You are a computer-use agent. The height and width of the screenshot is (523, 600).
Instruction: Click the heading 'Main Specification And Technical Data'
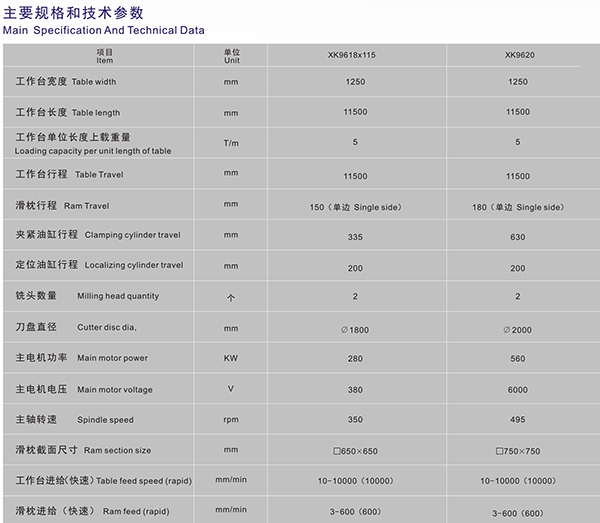click(x=104, y=30)
